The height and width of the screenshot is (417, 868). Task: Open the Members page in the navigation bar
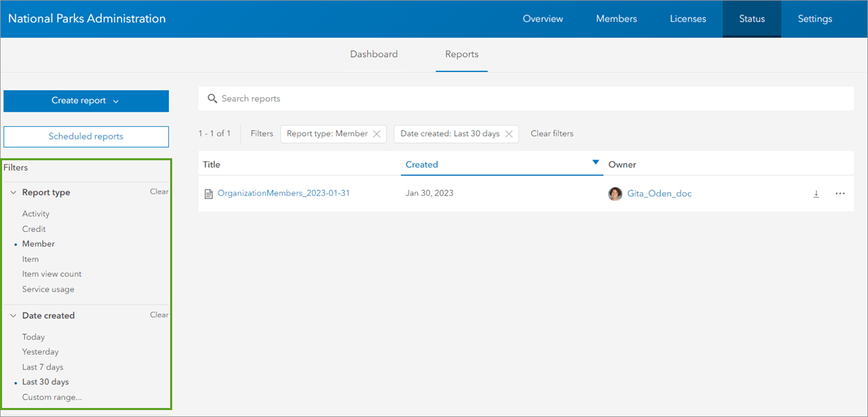click(616, 19)
